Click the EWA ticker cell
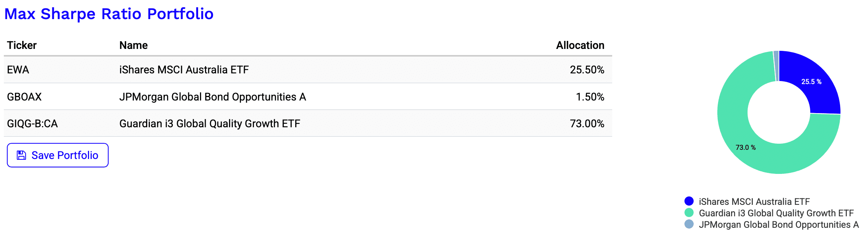This screenshot has width=868, height=240. [18, 70]
